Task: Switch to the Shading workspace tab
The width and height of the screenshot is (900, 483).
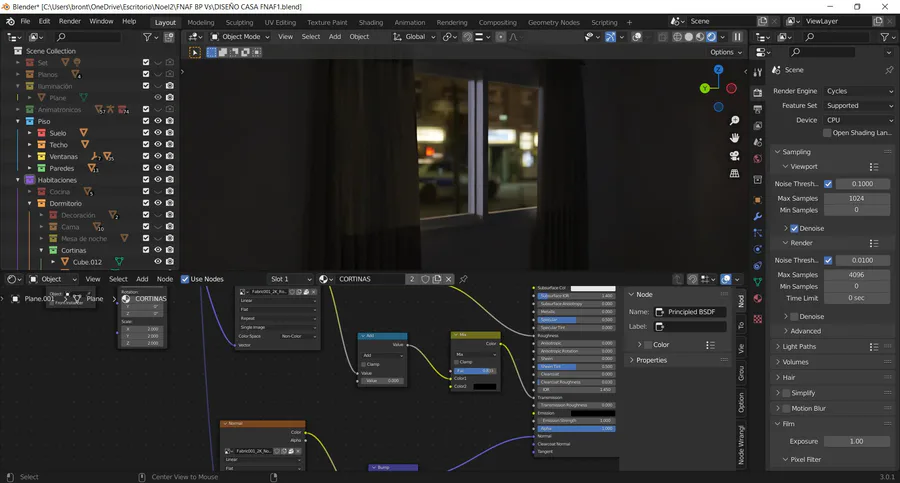Action: tap(370, 21)
